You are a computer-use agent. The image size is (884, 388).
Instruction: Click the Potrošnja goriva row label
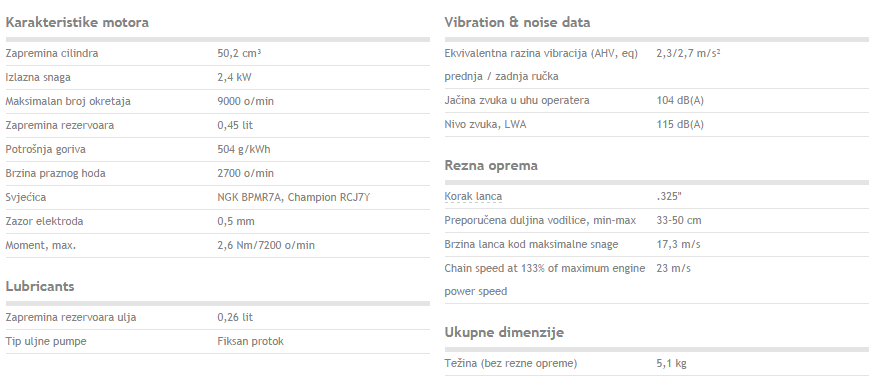46,149
